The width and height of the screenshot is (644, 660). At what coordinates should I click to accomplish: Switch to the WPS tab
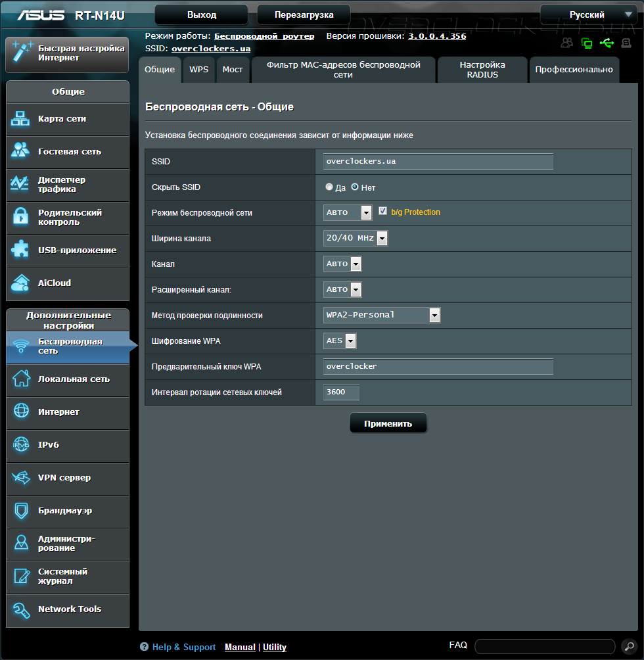[199, 70]
